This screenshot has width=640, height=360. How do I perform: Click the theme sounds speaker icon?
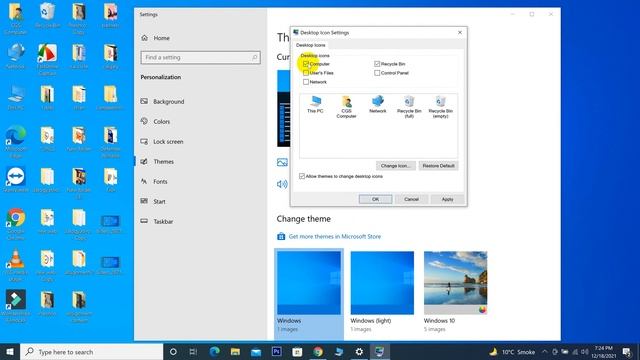click(282, 184)
